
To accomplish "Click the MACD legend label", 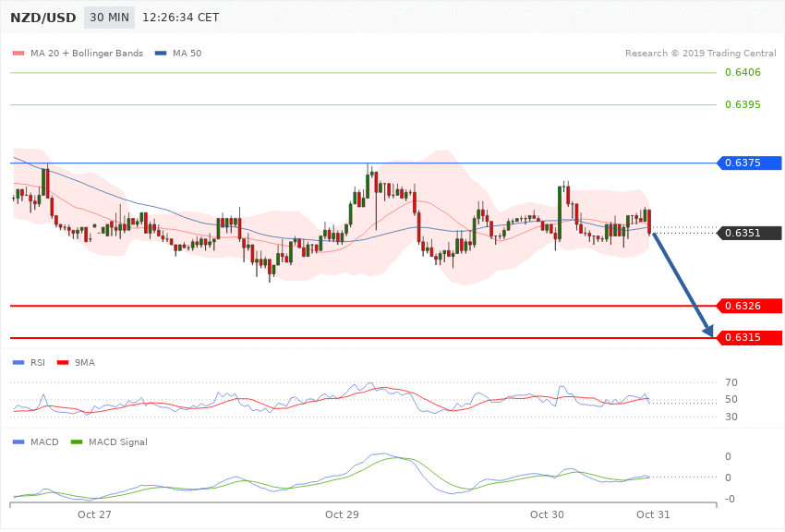I will (x=44, y=441).
